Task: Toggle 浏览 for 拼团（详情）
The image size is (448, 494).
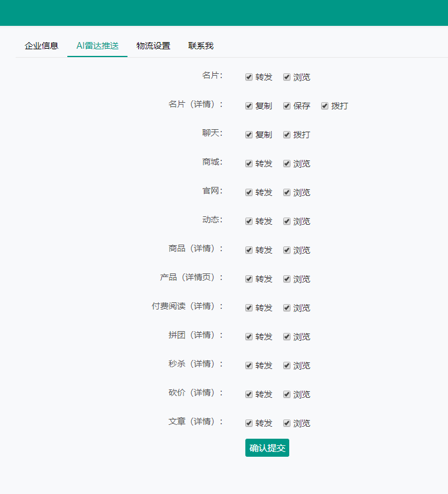Action: tap(287, 337)
